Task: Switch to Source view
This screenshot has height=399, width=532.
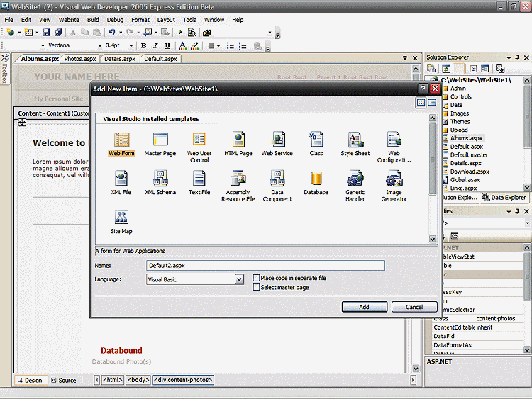Action: click(63, 381)
